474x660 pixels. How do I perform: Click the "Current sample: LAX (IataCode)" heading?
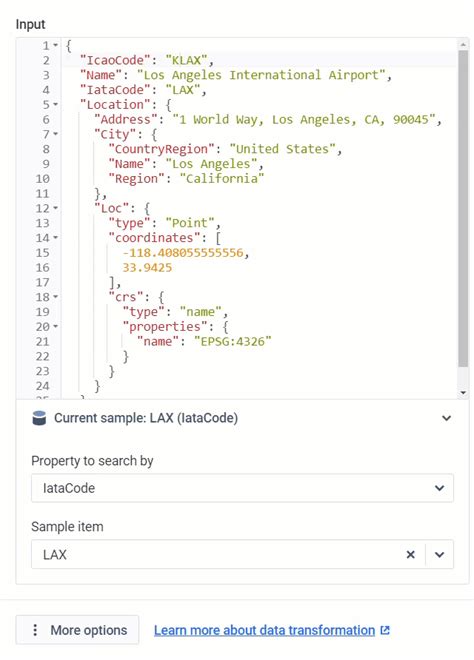click(146, 418)
